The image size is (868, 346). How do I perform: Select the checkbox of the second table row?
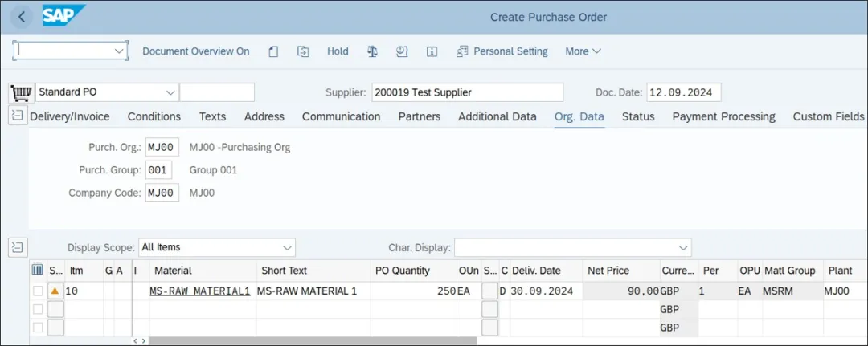[x=37, y=309]
